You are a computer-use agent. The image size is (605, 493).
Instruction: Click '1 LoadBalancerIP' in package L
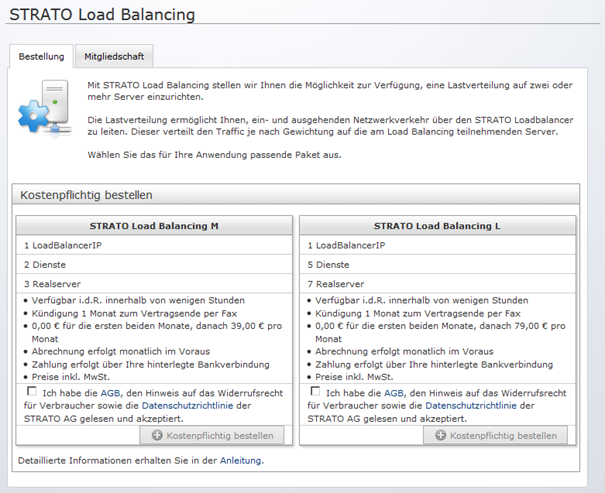point(437,245)
